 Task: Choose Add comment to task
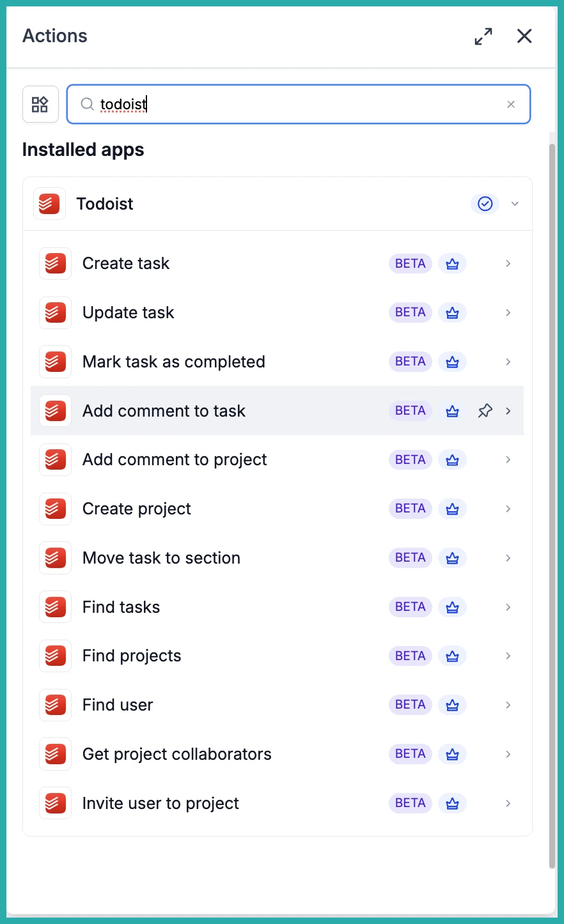tap(277, 411)
